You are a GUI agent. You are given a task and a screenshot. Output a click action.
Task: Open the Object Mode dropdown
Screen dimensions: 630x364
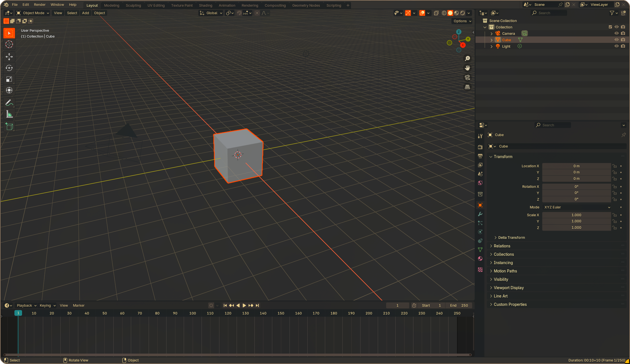tap(32, 13)
